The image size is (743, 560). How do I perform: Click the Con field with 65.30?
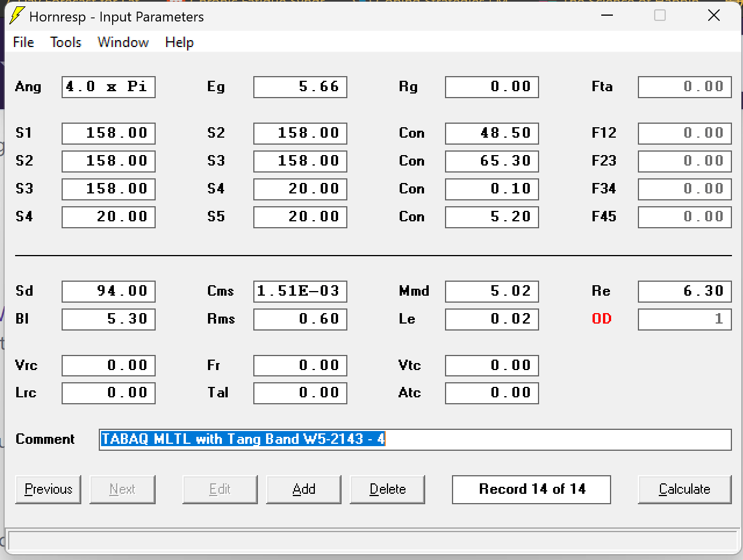pyautogui.click(x=492, y=161)
